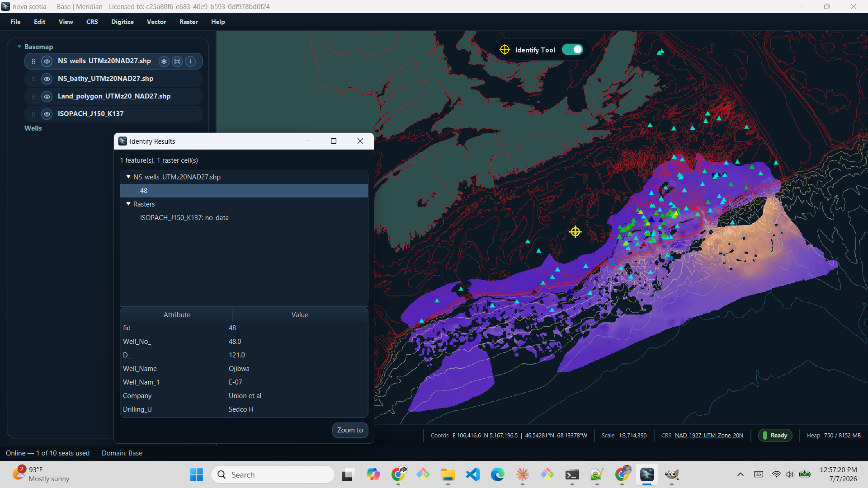Open Windows Start menu

click(196, 474)
